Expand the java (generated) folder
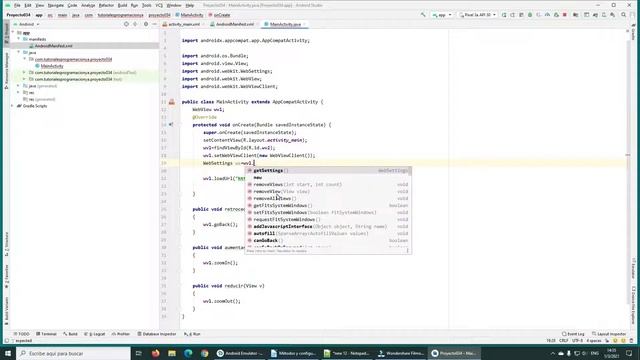This screenshot has height=360, width=640. [19, 86]
